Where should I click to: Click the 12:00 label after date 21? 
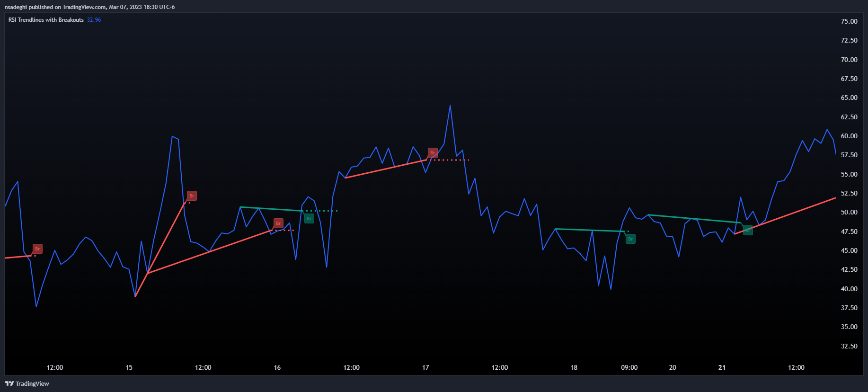796,367
